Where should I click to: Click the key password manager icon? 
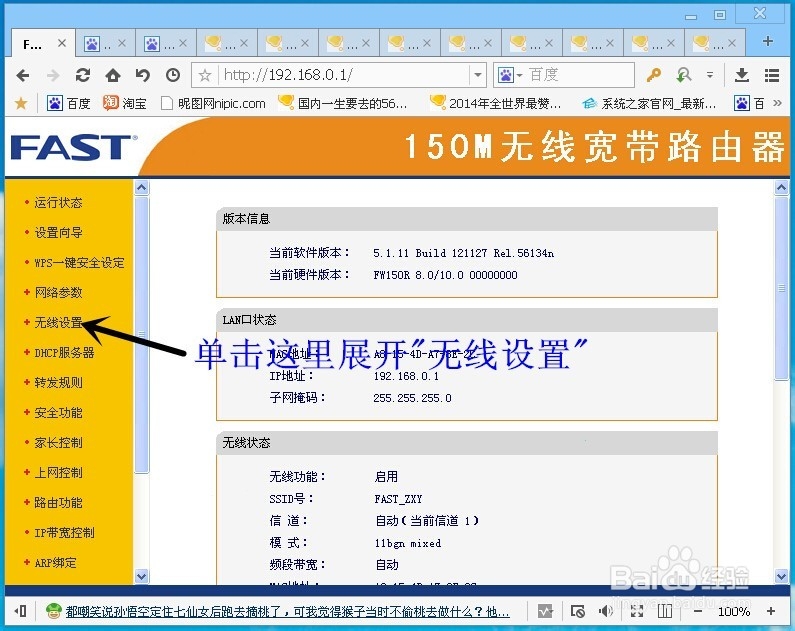pyautogui.click(x=654, y=75)
